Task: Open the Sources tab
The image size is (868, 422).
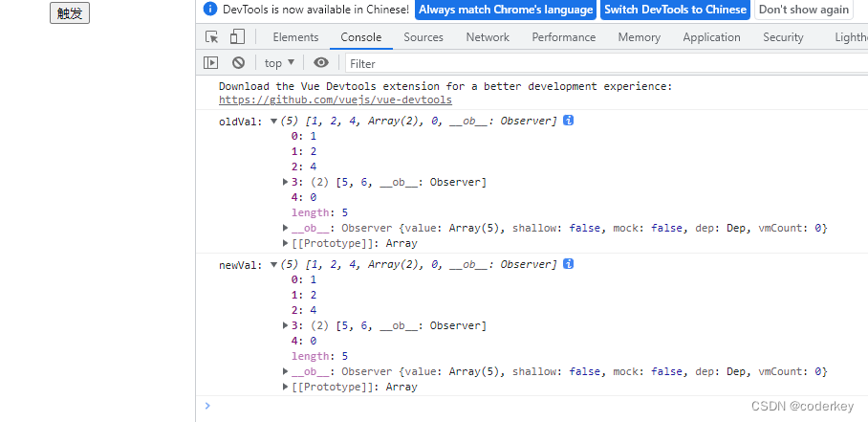Action: tap(423, 37)
